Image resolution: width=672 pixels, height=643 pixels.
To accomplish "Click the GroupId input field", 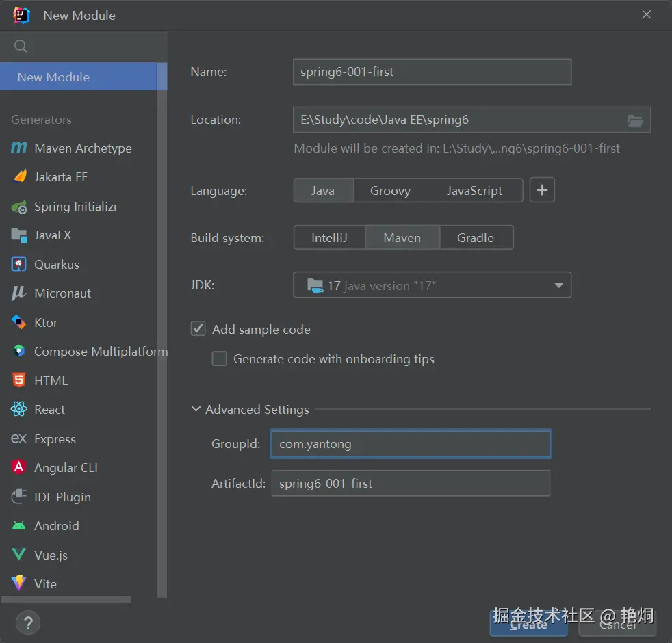I will pos(411,444).
